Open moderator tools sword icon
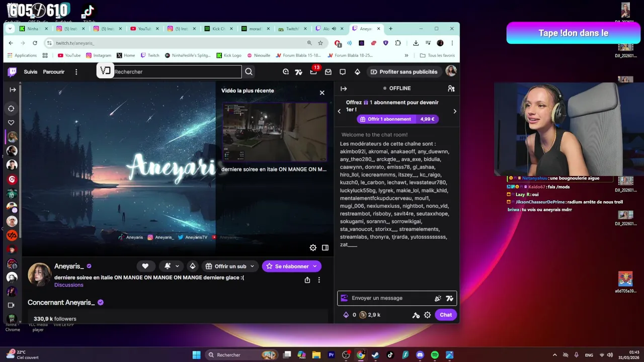The width and height of the screenshot is (644, 362). 416,315
